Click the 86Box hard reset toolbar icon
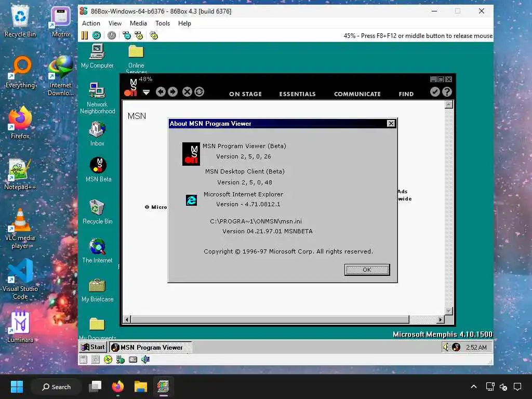The image size is (532, 399). [97, 35]
